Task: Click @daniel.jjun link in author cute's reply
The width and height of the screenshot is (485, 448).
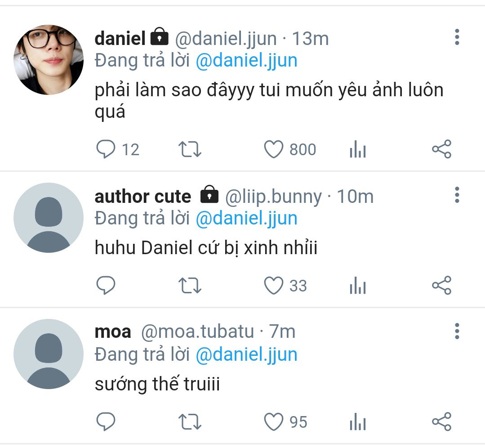Action: coord(246,218)
